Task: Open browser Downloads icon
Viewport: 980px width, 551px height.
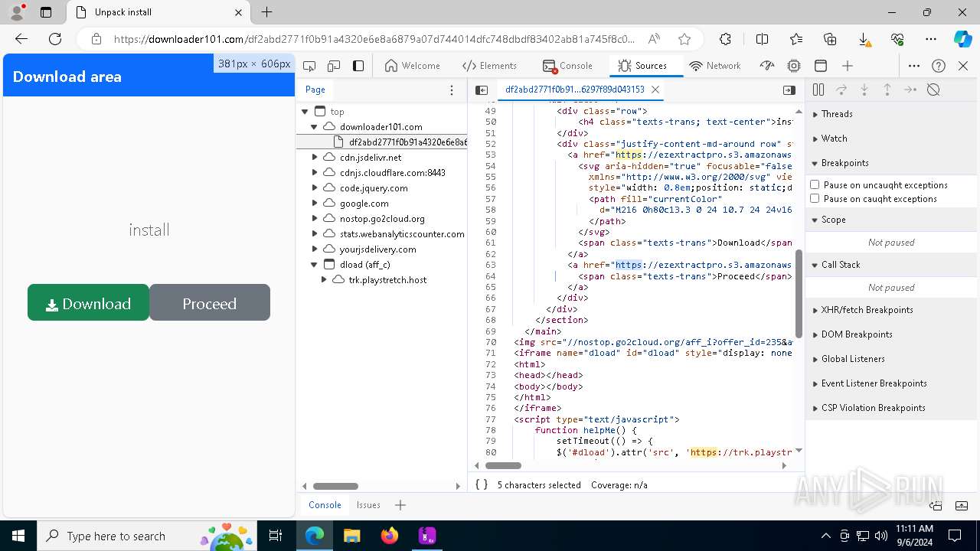Action: coord(864,39)
